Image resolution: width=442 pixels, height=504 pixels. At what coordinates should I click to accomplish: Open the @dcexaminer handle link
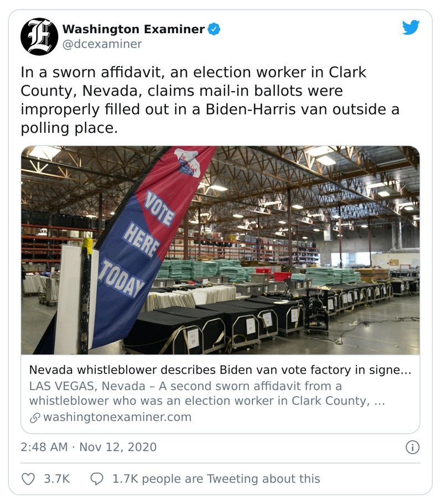pos(102,44)
